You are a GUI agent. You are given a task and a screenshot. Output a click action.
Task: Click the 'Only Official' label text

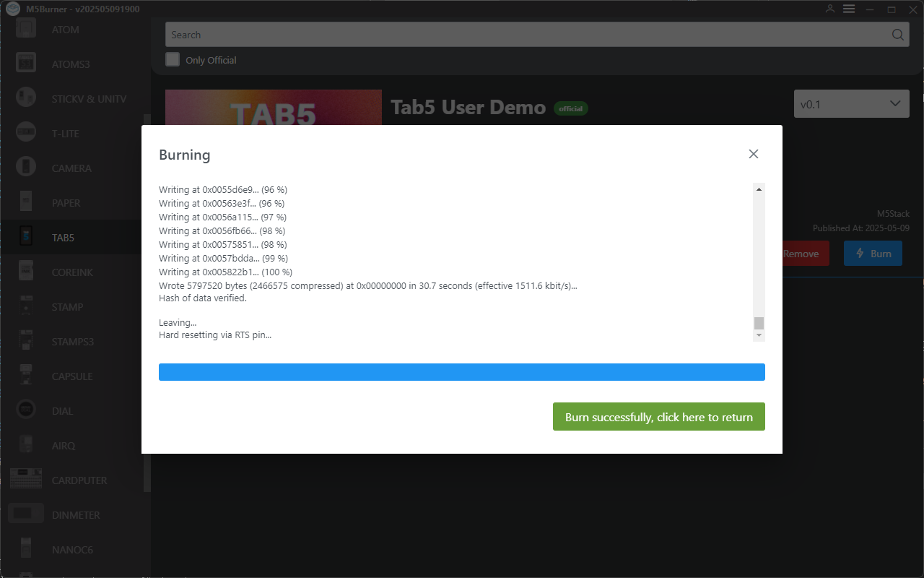click(x=211, y=60)
